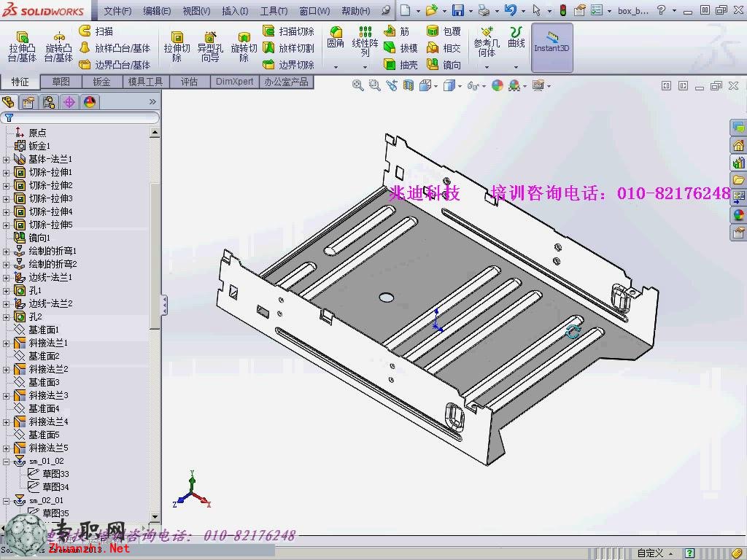Collapse the sm_01_02 node
The height and width of the screenshot is (560, 747).
tap(6, 462)
